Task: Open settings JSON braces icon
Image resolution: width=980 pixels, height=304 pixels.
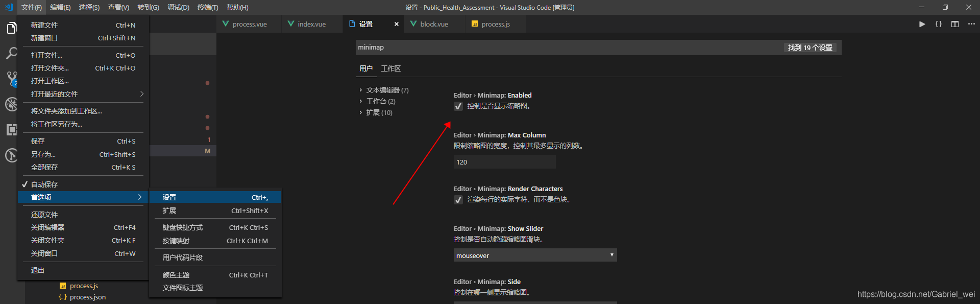Action: pos(938,24)
